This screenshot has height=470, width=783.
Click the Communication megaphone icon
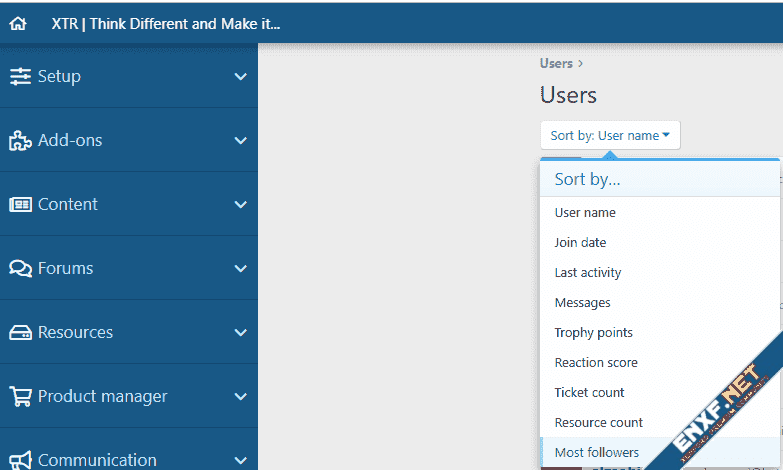pyautogui.click(x=20, y=459)
